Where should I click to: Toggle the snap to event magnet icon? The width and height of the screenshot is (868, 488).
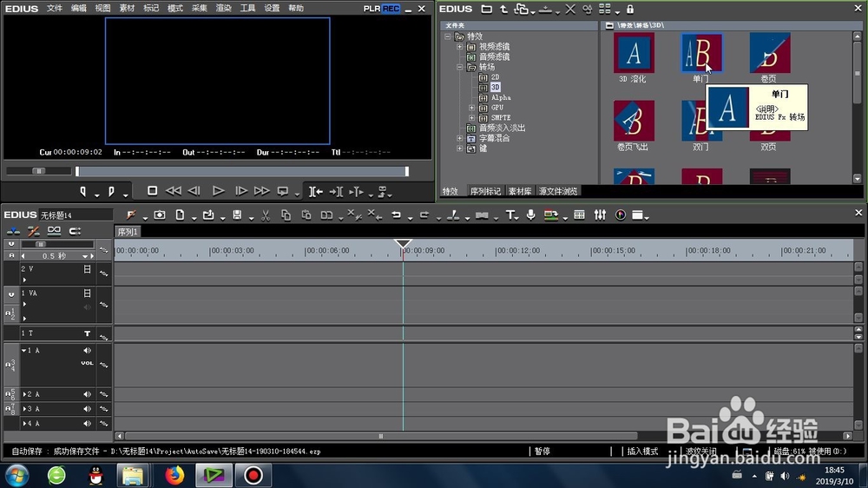[75, 231]
